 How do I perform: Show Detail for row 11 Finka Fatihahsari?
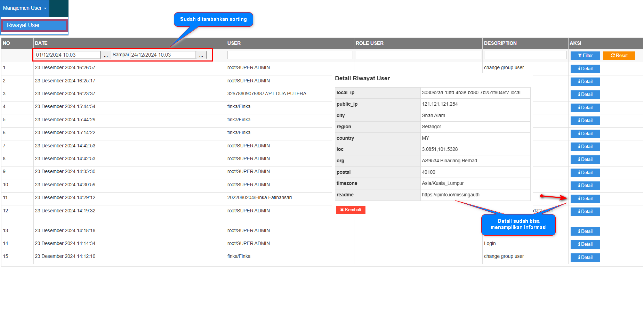585,199
